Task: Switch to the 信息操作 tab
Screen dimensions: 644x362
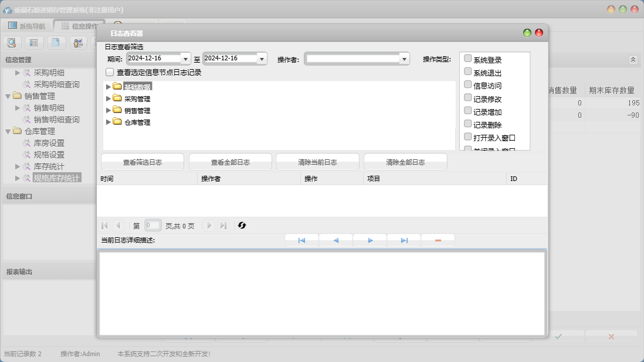Action: 79,26
